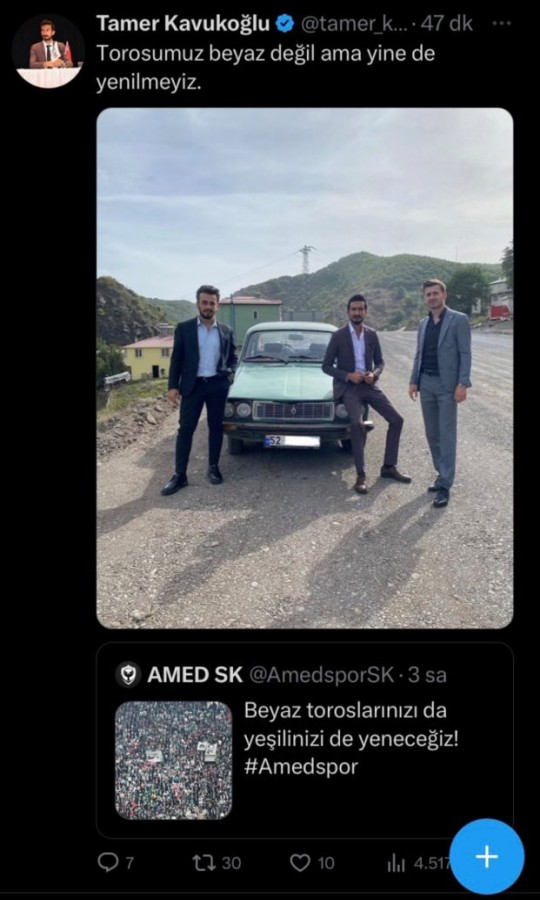Open the tweet author's profile picture
Viewport: 540px width, 900px height.
click(x=48, y=51)
